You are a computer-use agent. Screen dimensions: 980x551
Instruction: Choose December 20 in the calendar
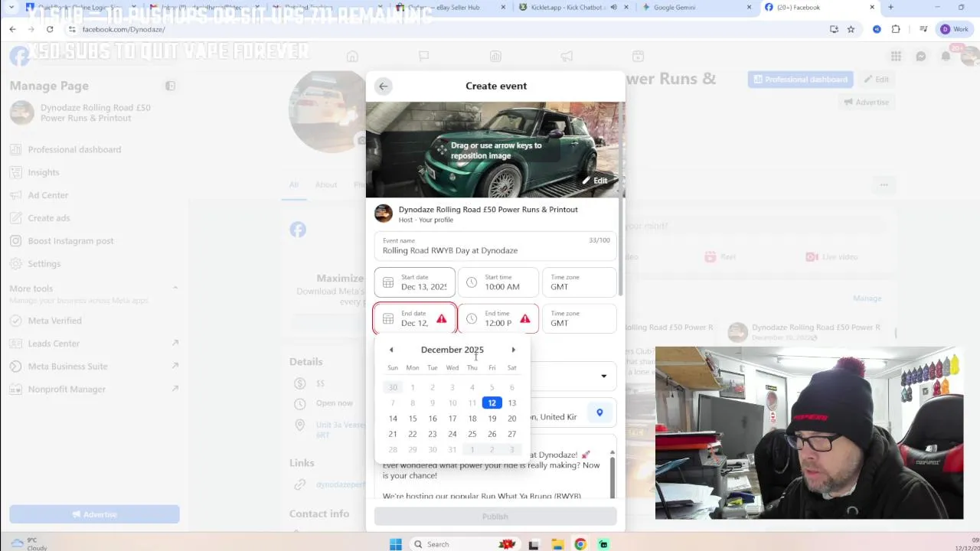point(511,419)
